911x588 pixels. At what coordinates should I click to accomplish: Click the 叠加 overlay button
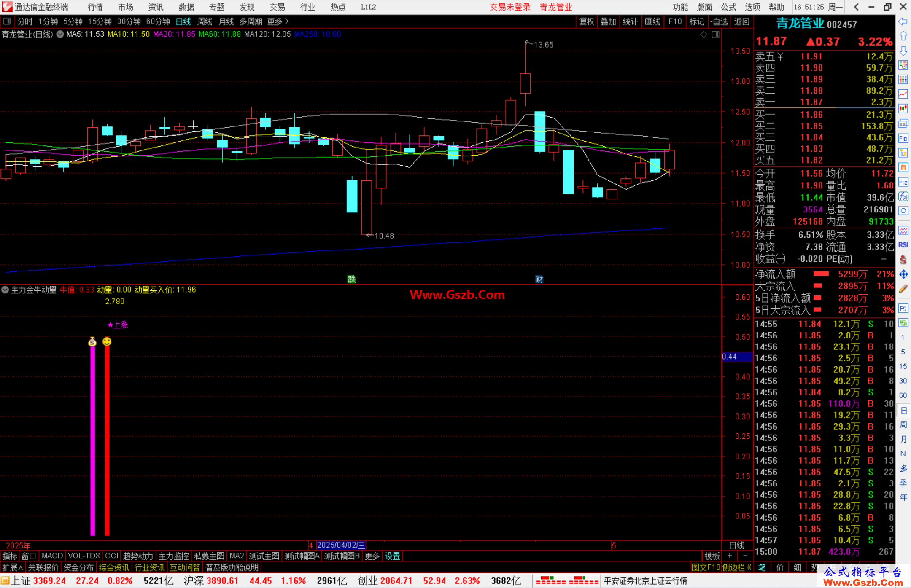click(609, 21)
